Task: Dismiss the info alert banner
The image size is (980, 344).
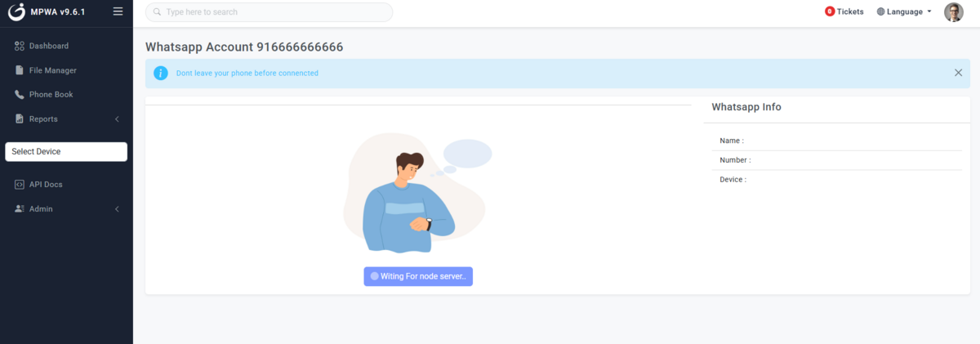Action: pyautogui.click(x=958, y=73)
